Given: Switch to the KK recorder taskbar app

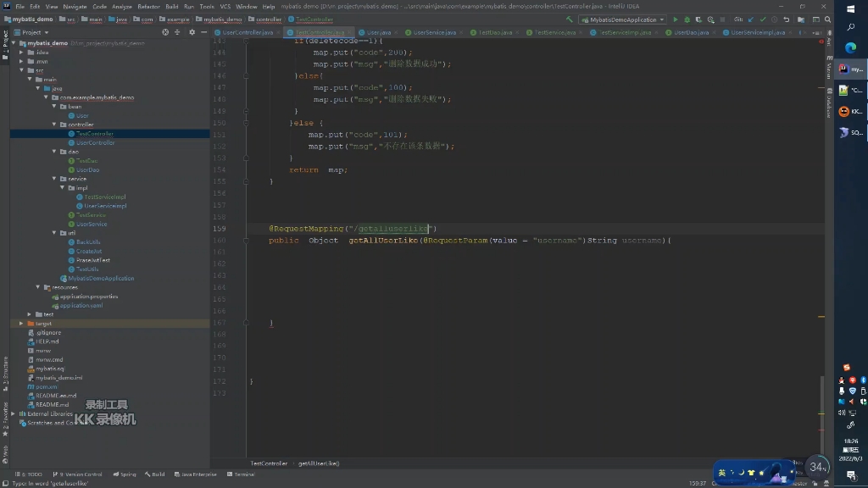Looking at the screenshot, I should (851, 111).
